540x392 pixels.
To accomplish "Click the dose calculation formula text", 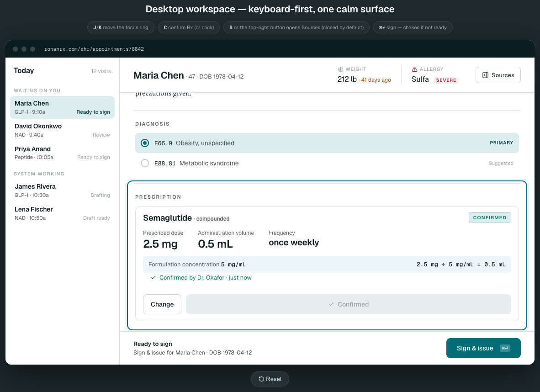I will [461, 265].
